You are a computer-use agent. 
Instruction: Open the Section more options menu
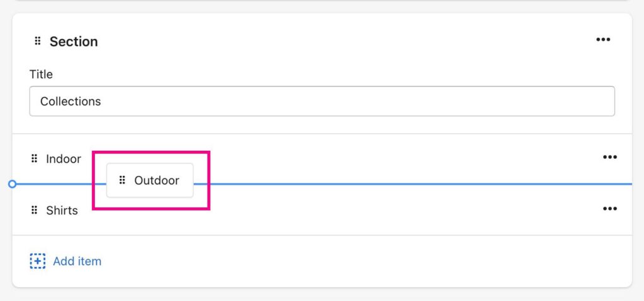click(x=603, y=40)
